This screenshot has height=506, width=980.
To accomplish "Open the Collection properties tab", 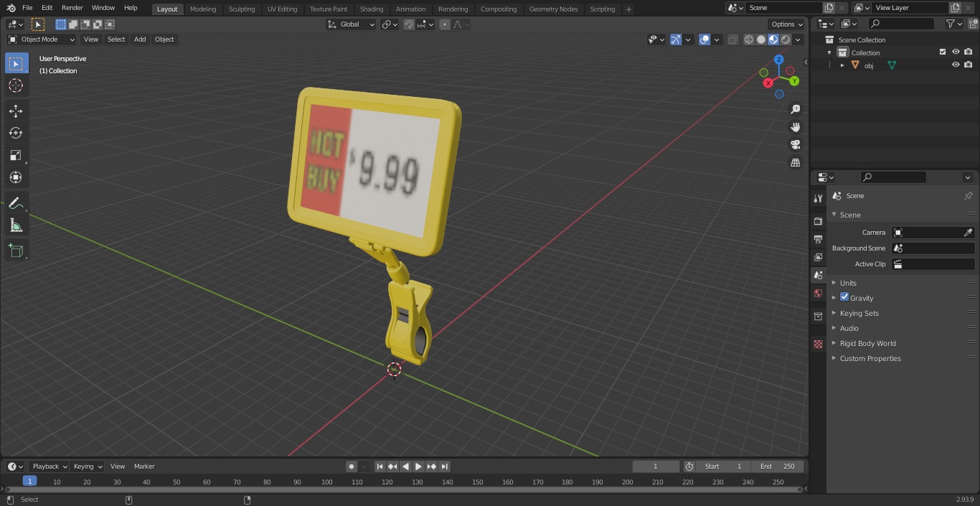I will (x=818, y=317).
